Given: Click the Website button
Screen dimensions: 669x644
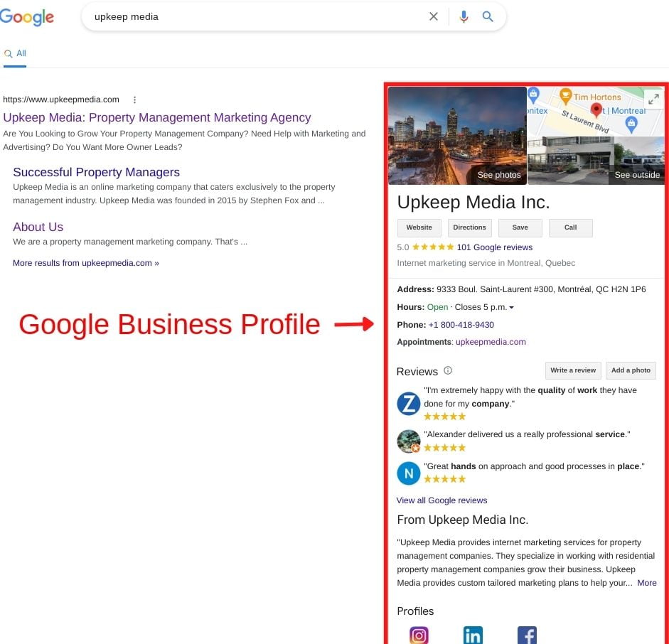Looking at the screenshot, I should [419, 227].
